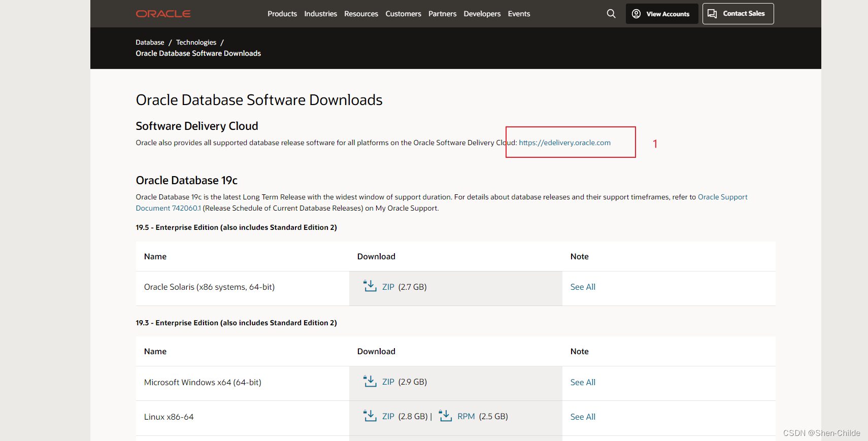Click download icon for Windows x64 ZIP
The height and width of the screenshot is (441, 868).
(x=370, y=381)
